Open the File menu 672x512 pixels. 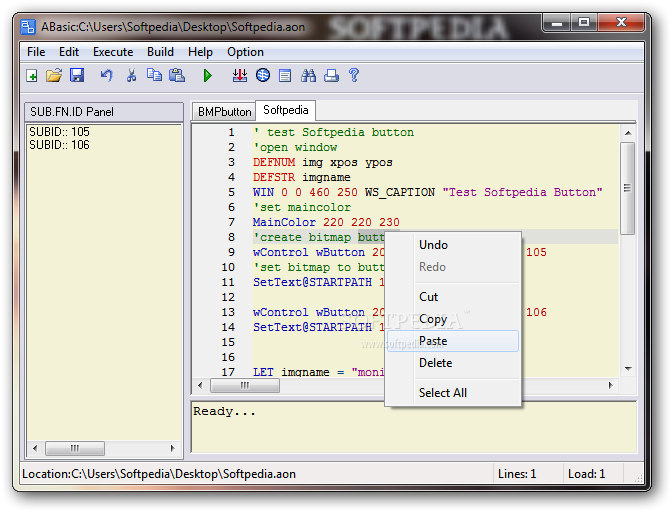point(36,52)
